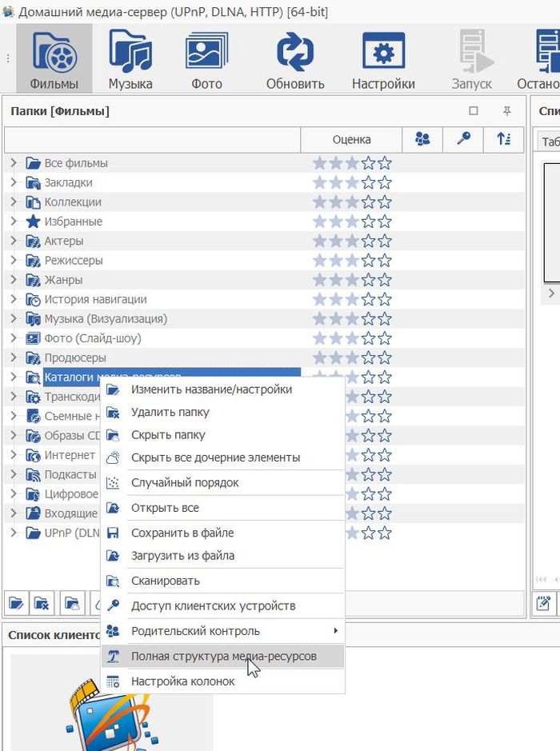Expand the Жанры tree node

[14, 280]
